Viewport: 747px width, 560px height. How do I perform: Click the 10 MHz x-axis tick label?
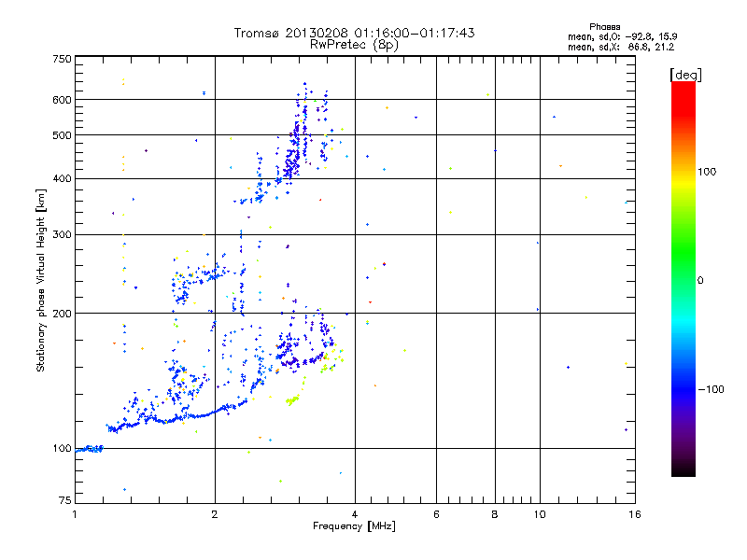pos(540,514)
